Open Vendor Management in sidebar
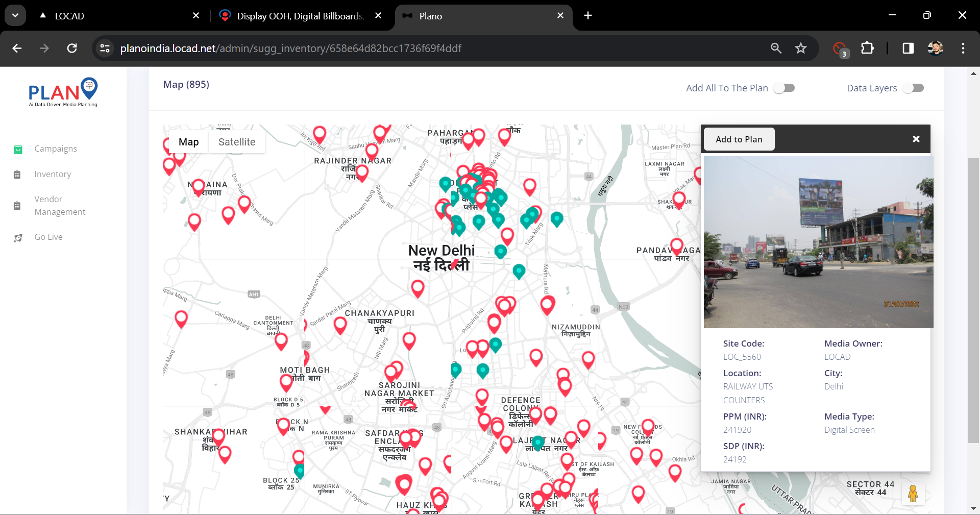This screenshot has height=515, width=980. [x=59, y=205]
